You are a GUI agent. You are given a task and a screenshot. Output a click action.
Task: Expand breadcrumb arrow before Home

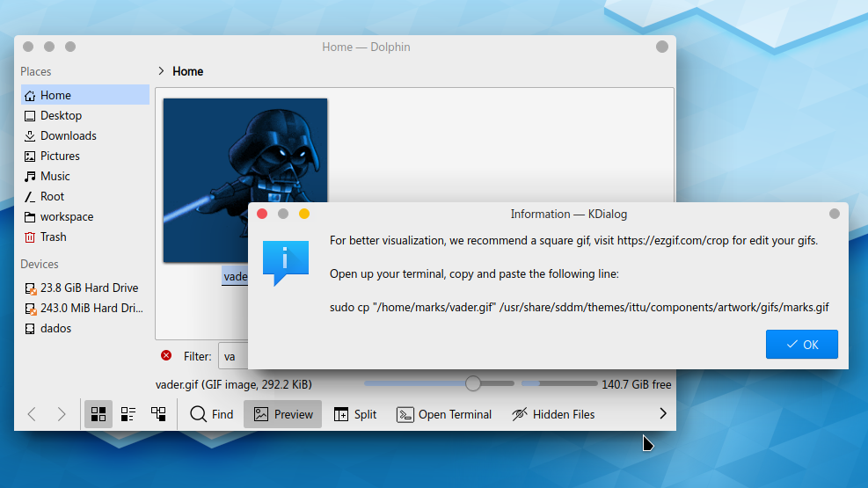click(161, 71)
